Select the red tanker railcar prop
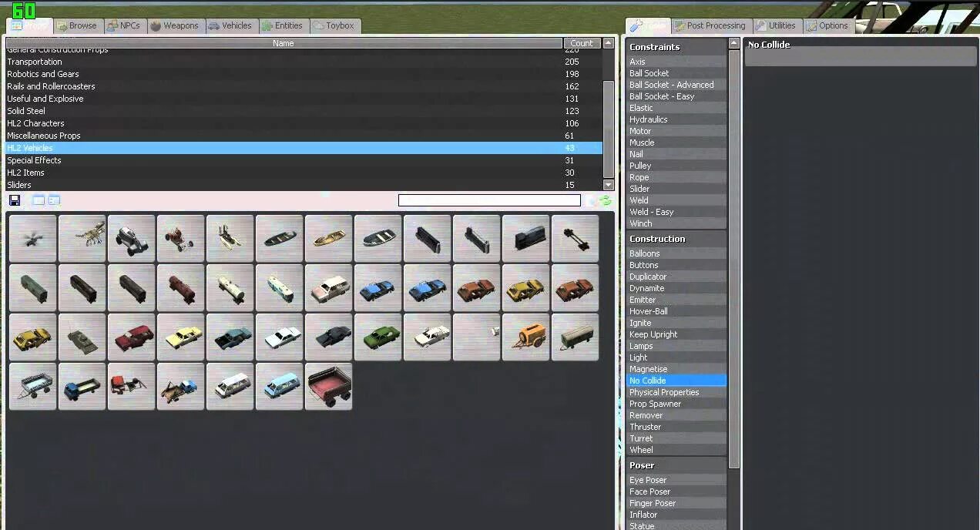 pos(181,288)
